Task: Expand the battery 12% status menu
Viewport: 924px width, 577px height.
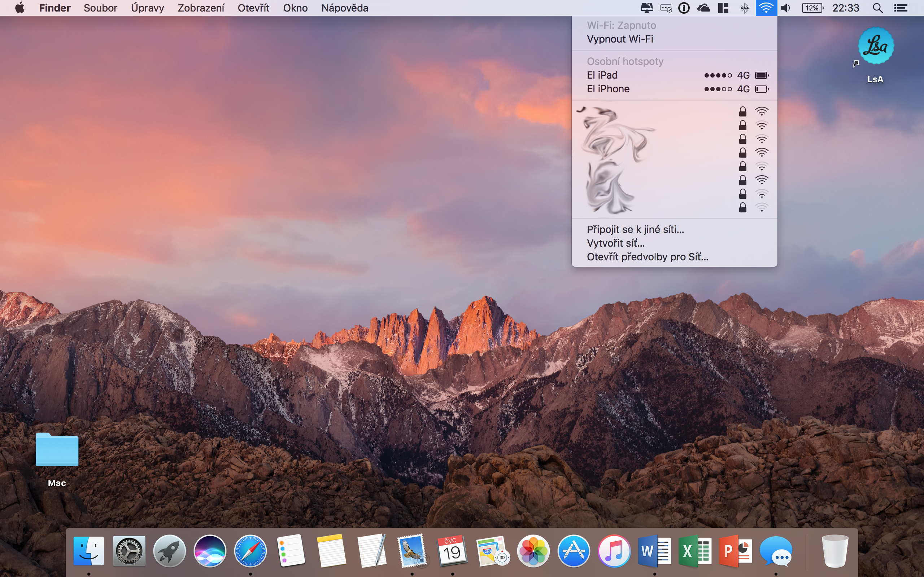Action: coord(812,8)
